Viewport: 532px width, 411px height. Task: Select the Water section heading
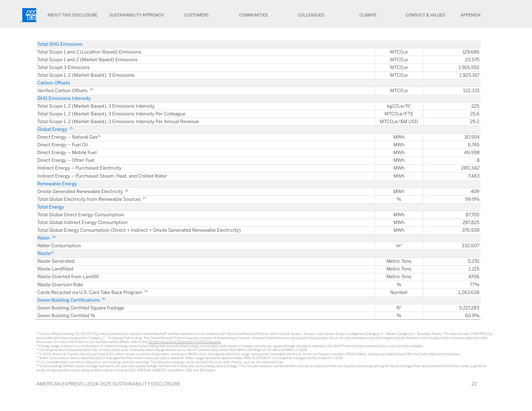click(x=44, y=238)
